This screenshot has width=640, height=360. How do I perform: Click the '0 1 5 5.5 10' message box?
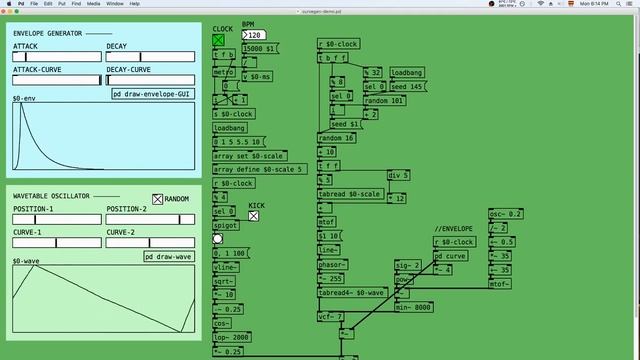239,142
